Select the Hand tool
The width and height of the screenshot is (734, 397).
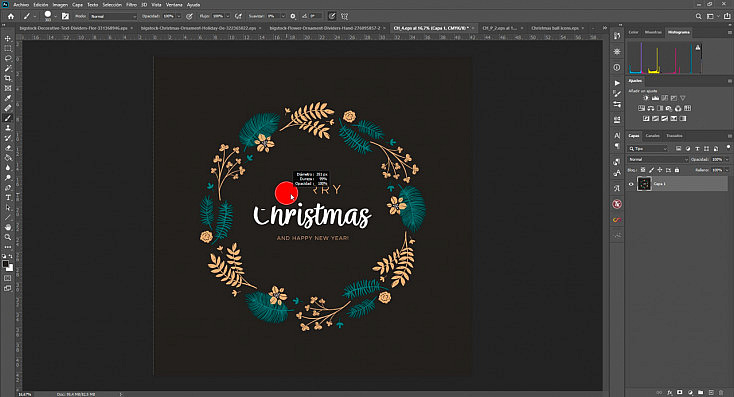click(8, 228)
